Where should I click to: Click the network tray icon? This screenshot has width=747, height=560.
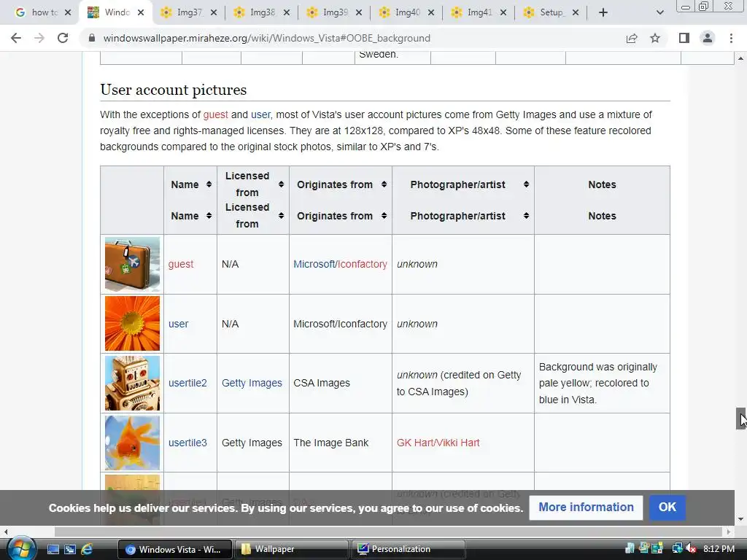[x=676, y=548]
